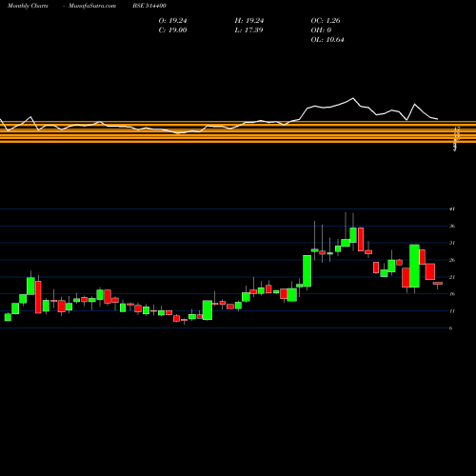Click the 'OL: 10.64' value

327,40
